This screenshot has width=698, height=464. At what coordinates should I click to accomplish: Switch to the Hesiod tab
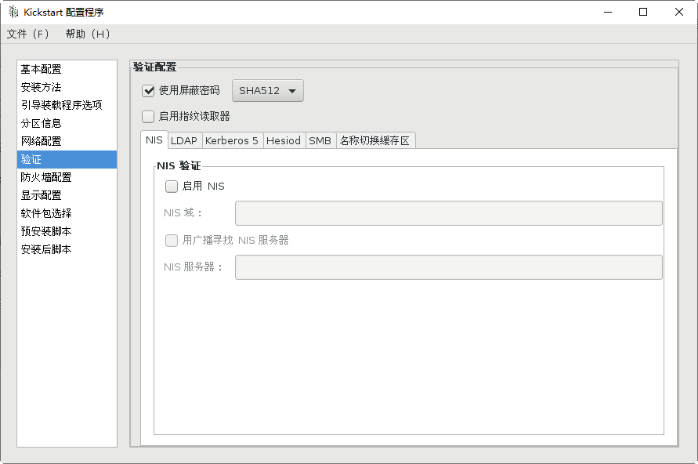pos(284,141)
